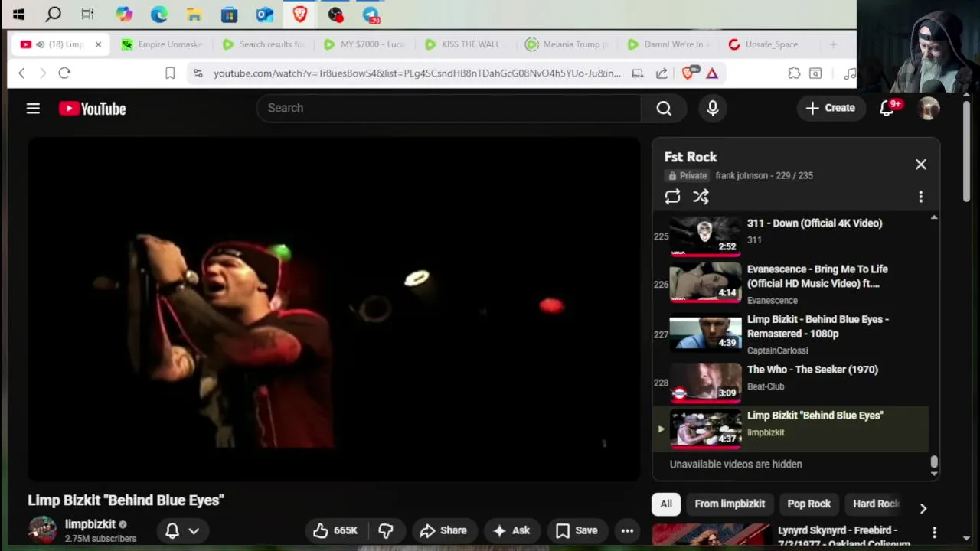Open the Brave Shields lion icon

pos(688,73)
